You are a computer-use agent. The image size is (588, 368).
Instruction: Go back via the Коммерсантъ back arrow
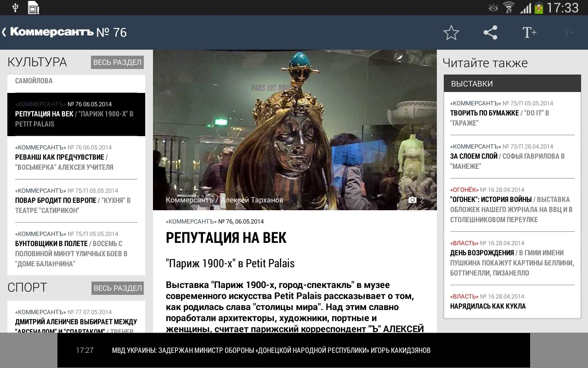point(4,32)
